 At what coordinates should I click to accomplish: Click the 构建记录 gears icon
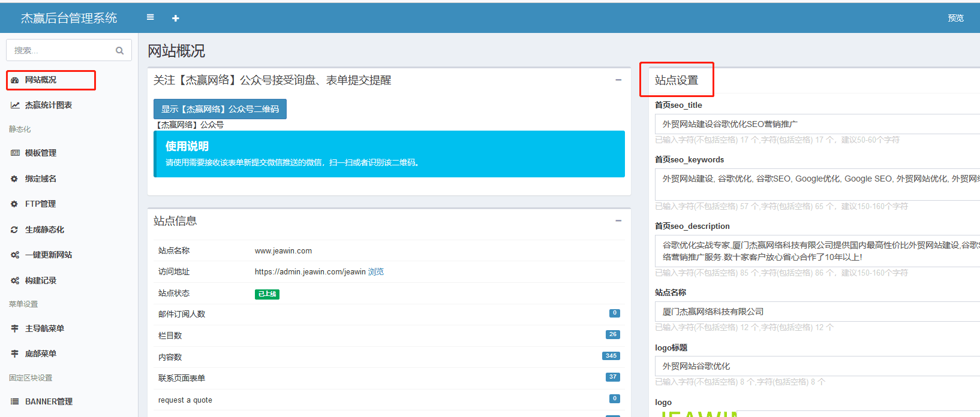15,281
